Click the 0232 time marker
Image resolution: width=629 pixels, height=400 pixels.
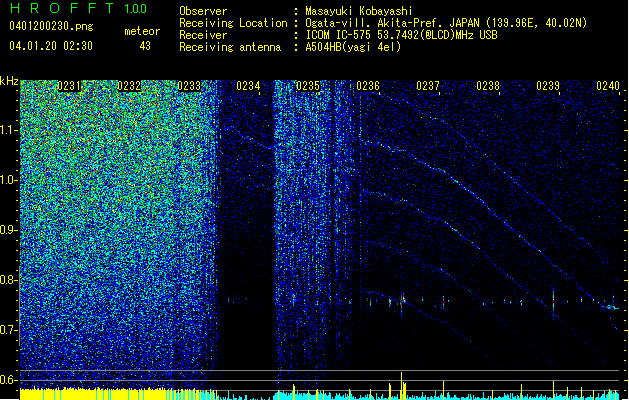pos(129,86)
